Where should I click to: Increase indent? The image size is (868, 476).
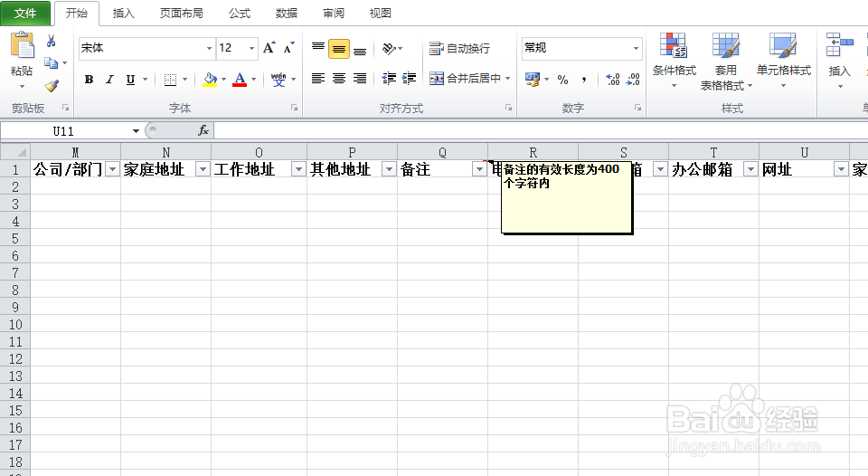click(409, 79)
